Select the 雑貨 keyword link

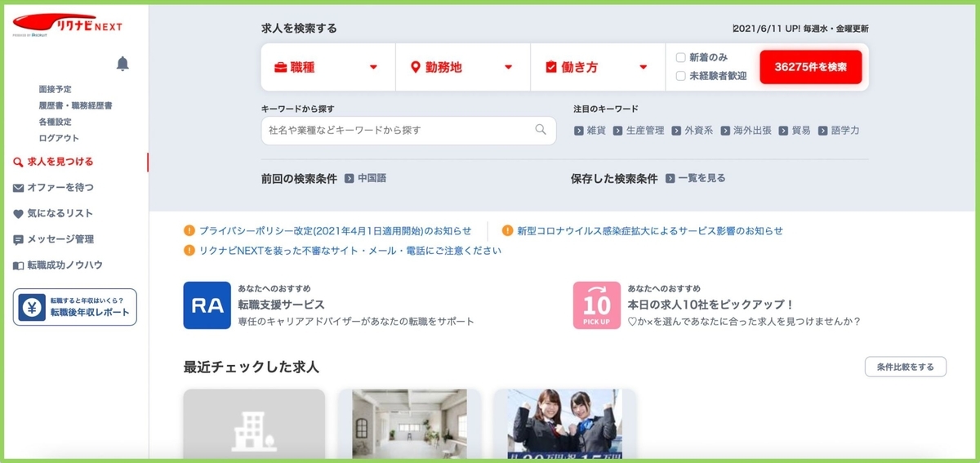pos(596,131)
